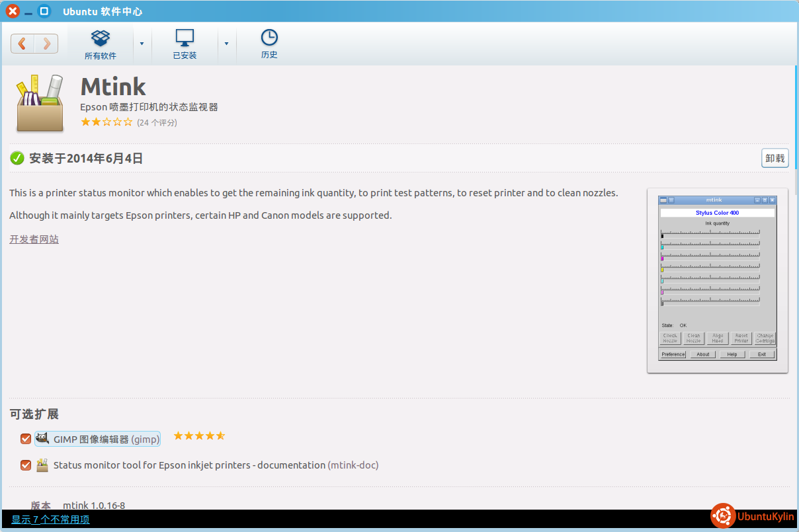Image resolution: width=799 pixels, height=532 pixels.
Task: Click the UbuntuKylin logo
Action: [x=753, y=517]
